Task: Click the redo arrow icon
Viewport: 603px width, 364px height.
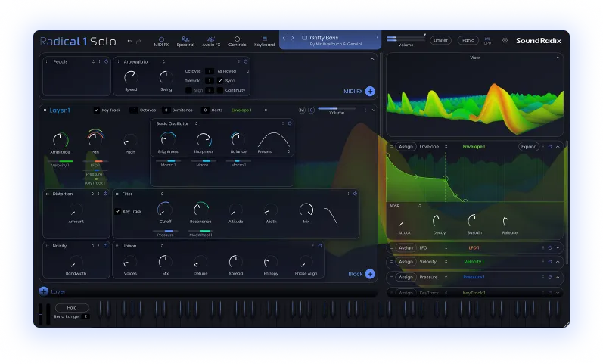Action: tap(138, 42)
